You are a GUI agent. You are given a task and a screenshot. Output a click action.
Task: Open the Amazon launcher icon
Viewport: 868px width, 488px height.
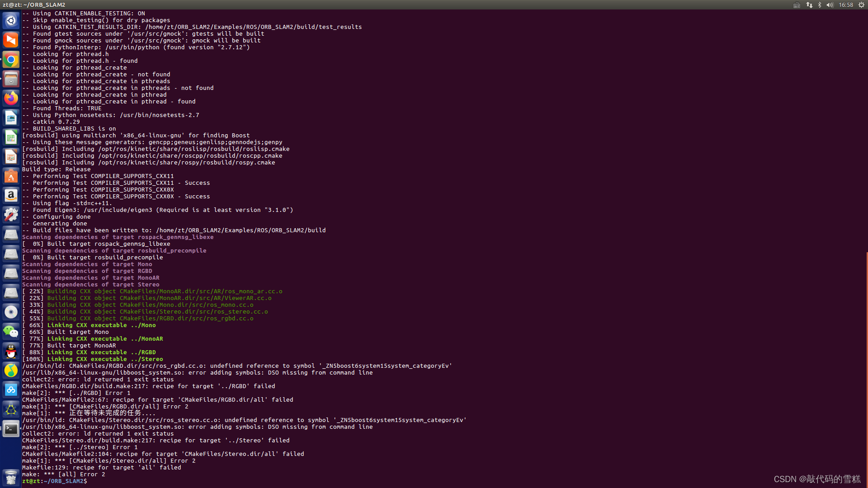point(11,196)
